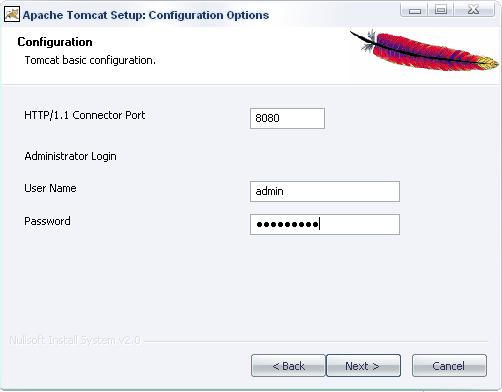The width and height of the screenshot is (502, 392).
Task: Go back with the < Back button
Action: (x=288, y=366)
